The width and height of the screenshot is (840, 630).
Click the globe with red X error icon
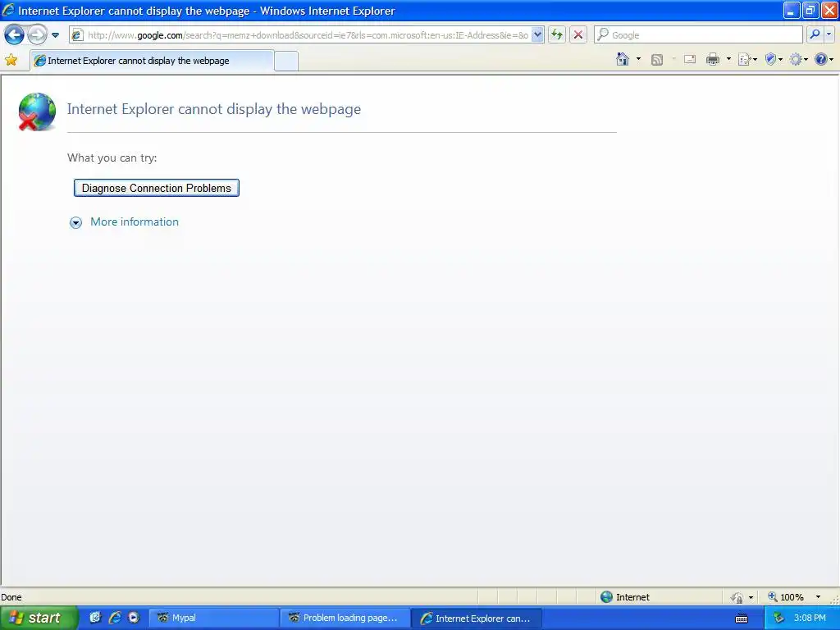pyautogui.click(x=36, y=112)
